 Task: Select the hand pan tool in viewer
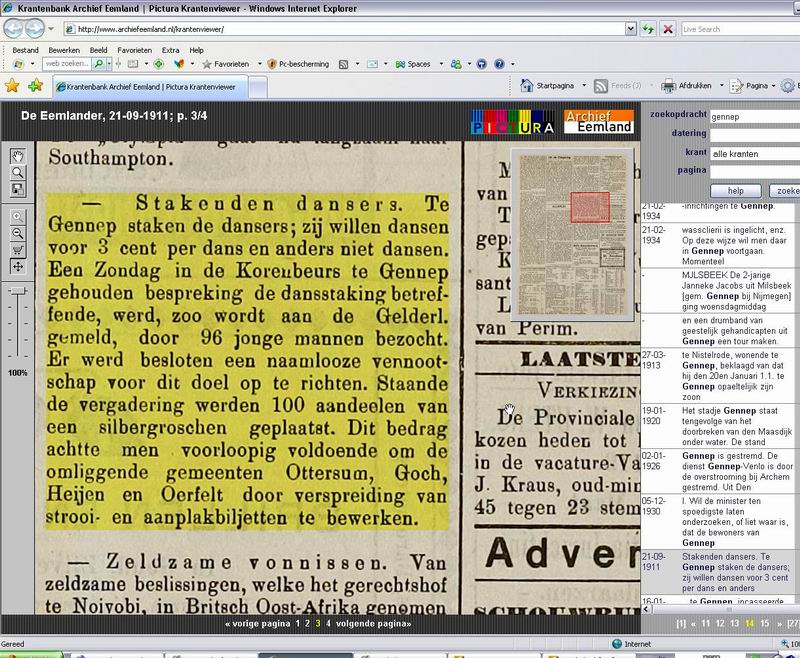point(17,156)
